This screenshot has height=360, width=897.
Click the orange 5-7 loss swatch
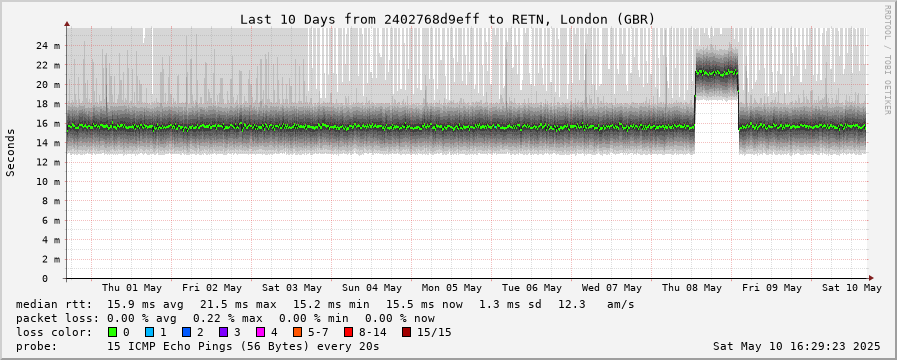[296, 332]
